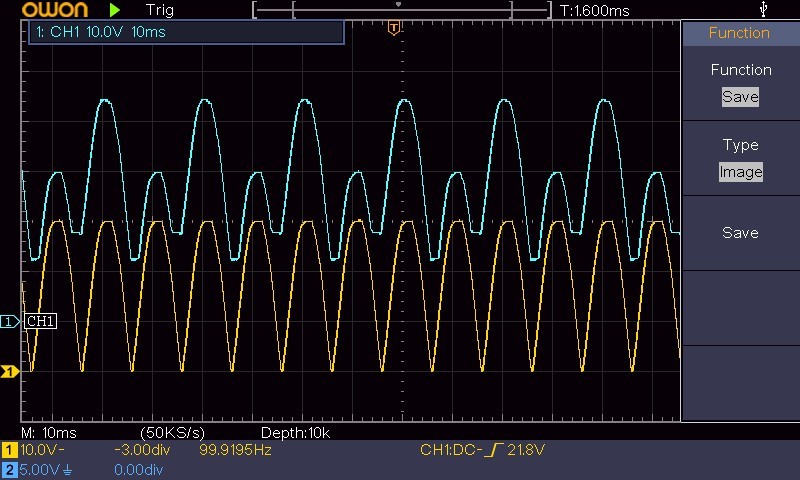This screenshot has height=480, width=800.
Task: Click the OWON logo
Action: (55, 10)
